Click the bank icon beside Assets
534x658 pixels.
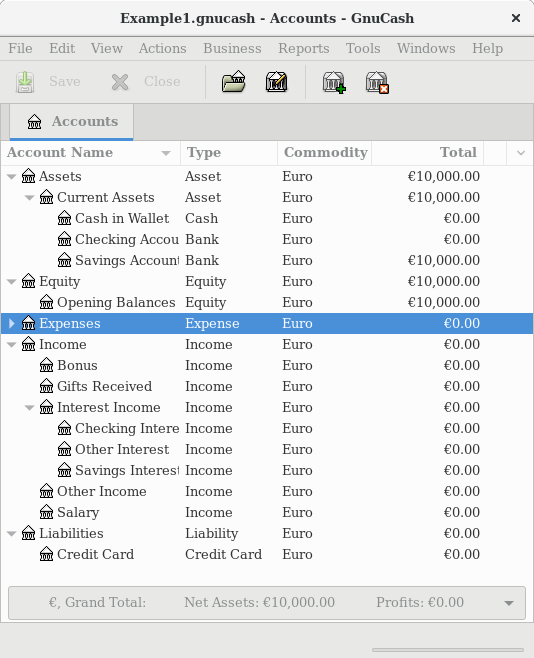pyautogui.click(x=29, y=176)
